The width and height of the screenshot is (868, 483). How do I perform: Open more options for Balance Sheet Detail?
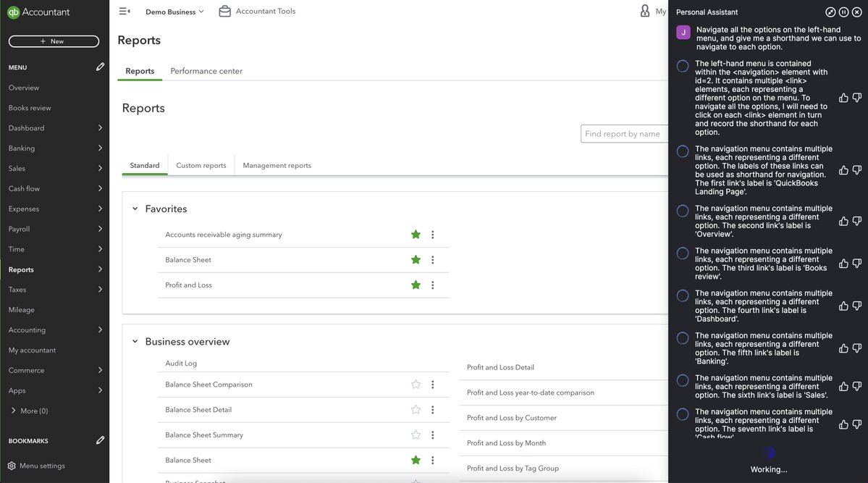(433, 410)
